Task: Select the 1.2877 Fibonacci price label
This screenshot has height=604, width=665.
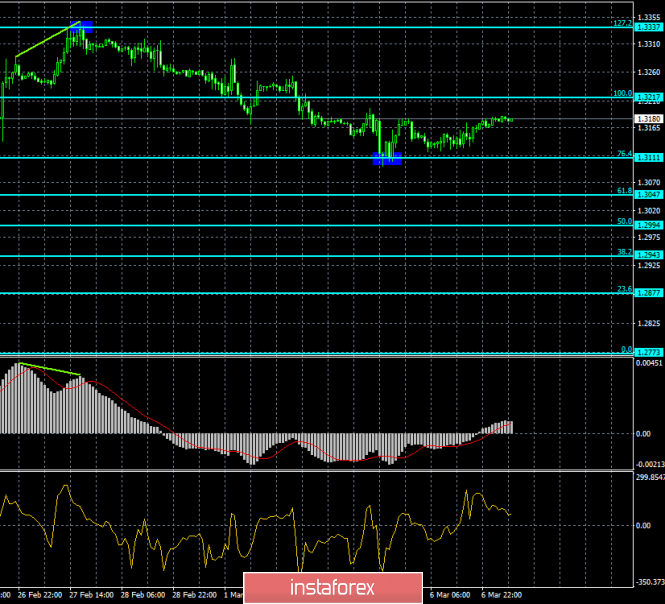Action: tap(648, 293)
